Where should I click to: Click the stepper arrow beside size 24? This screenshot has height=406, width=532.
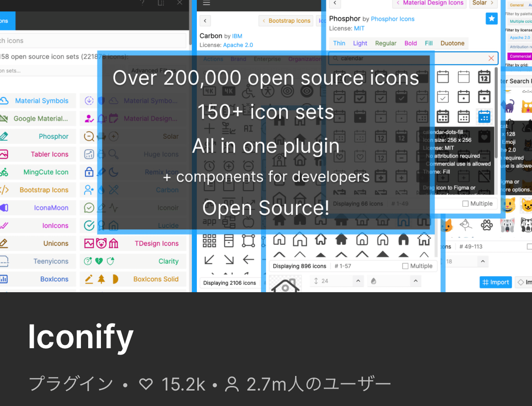[358, 281]
